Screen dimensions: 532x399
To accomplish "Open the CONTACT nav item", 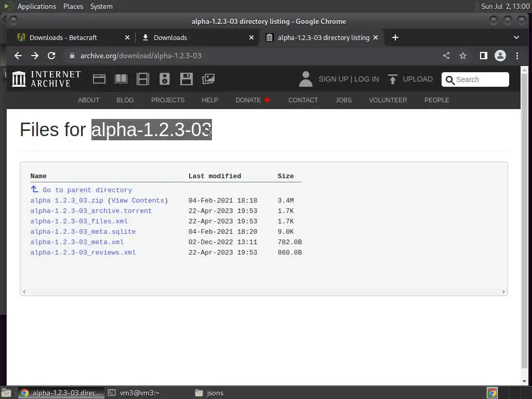I will point(303,100).
